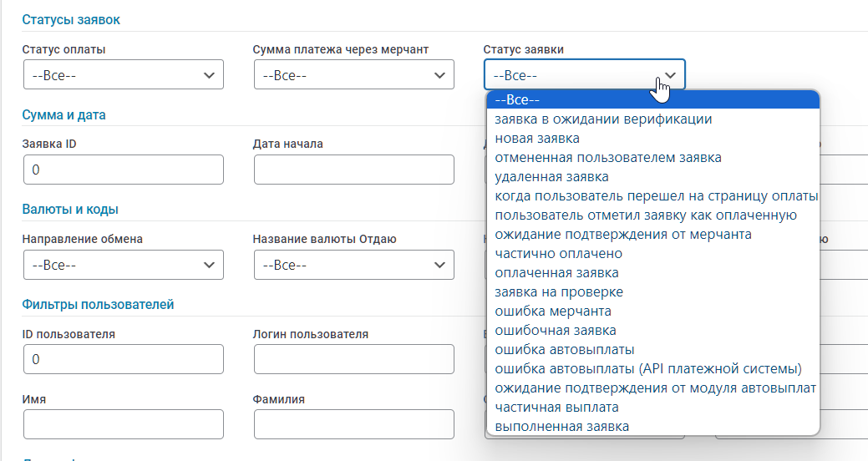Expand "Сумма платежа через мерчант" dropdown
This screenshot has height=461, width=868.
click(x=354, y=74)
